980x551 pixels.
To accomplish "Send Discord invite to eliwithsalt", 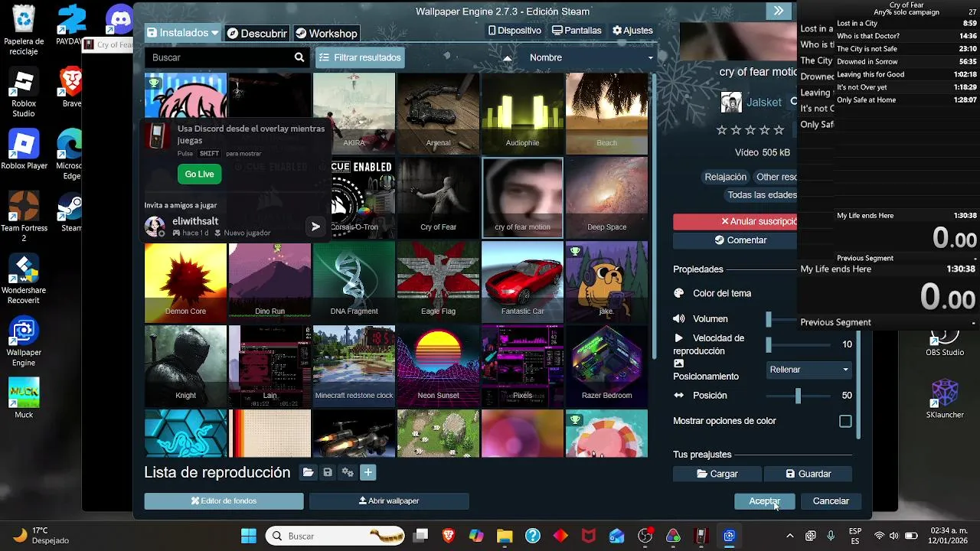I will point(315,227).
